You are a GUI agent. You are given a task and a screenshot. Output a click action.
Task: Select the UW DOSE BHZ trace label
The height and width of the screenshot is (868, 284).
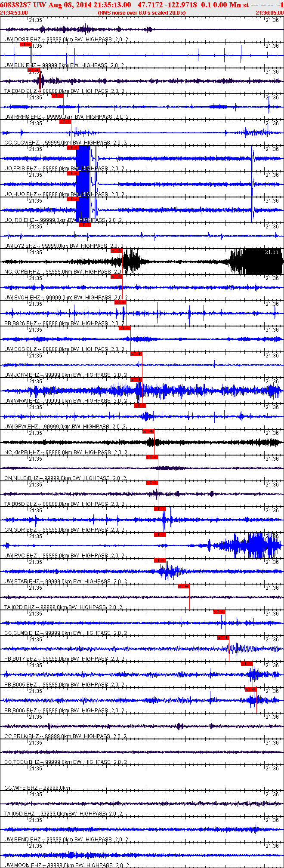[66, 40]
